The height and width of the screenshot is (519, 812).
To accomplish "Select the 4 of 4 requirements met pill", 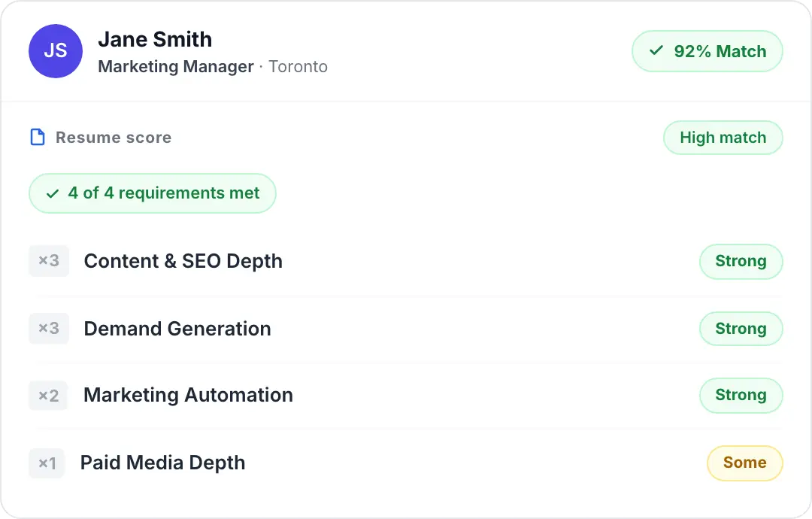I will click(x=153, y=193).
